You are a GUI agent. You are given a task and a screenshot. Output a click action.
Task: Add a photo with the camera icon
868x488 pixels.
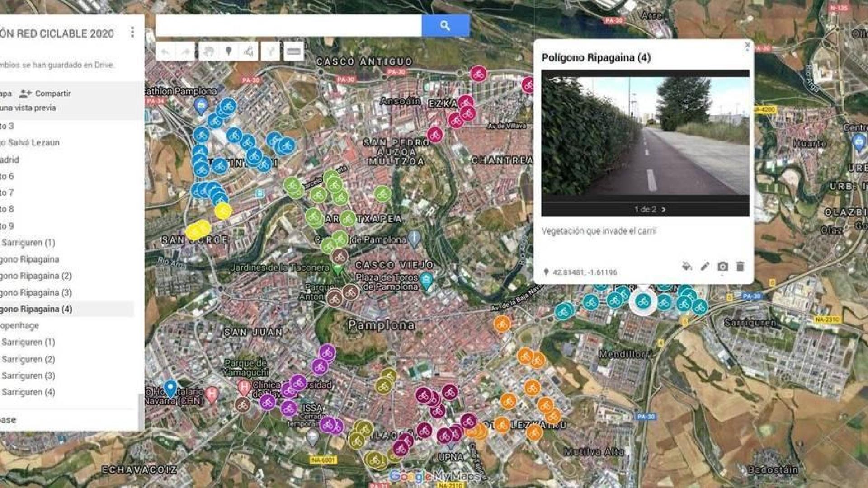[x=723, y=267]
